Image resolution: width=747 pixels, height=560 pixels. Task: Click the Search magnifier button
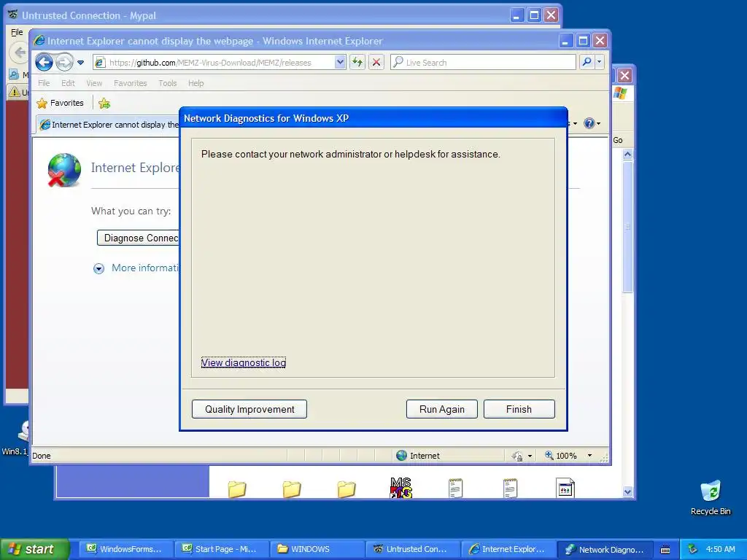(587, 62)
